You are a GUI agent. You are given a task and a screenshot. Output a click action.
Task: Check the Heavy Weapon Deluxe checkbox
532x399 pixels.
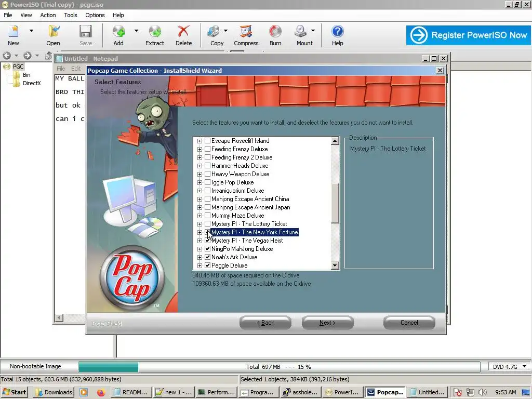[x=208, y=174]
